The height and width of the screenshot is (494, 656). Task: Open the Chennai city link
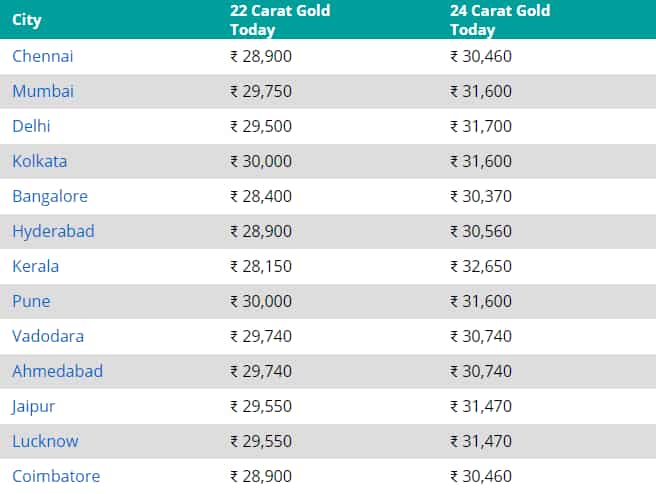(43, 56)
